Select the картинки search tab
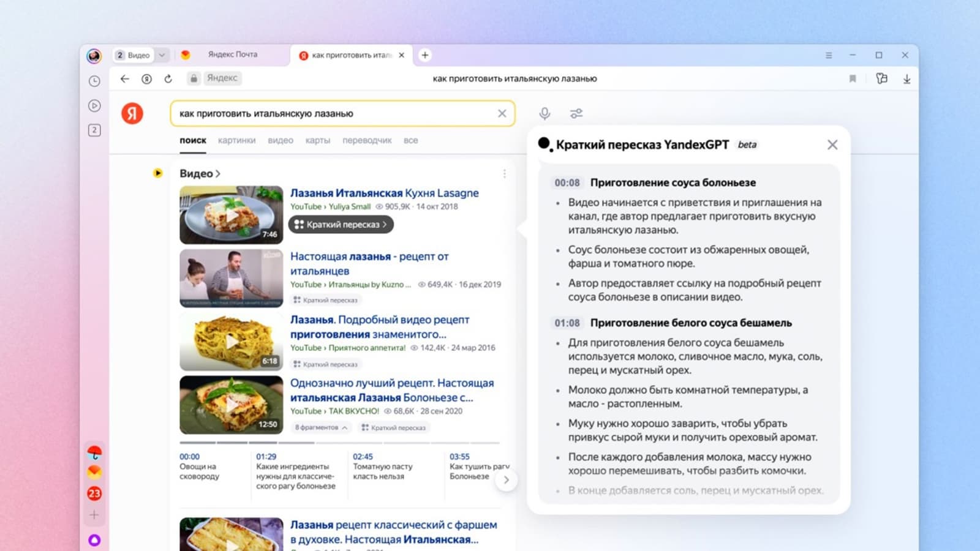Screen dimensions: 980x551 (x=236, y=140)
